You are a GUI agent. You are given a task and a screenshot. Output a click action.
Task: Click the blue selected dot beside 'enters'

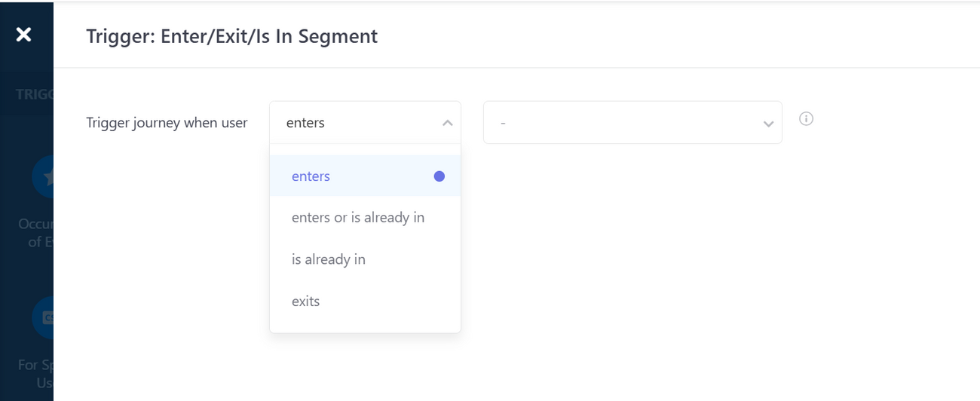[439, 176]
